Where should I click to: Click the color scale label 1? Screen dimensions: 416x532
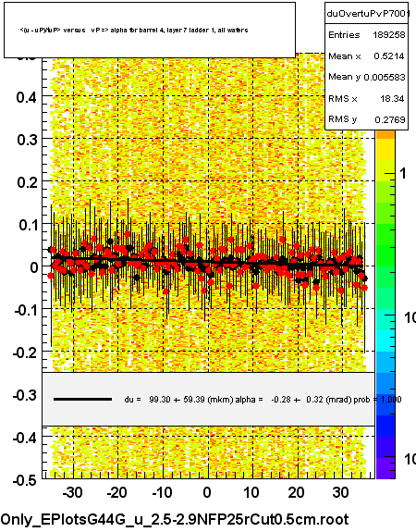403,173
